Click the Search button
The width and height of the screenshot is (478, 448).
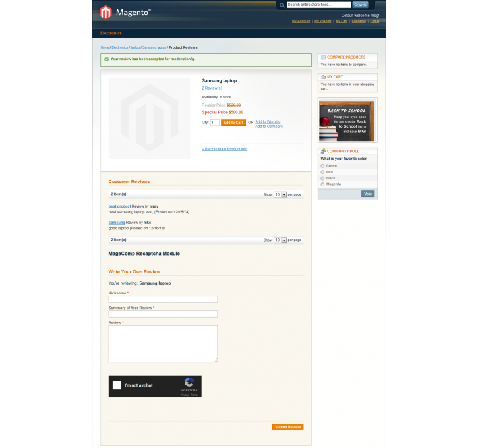point(361,5)
